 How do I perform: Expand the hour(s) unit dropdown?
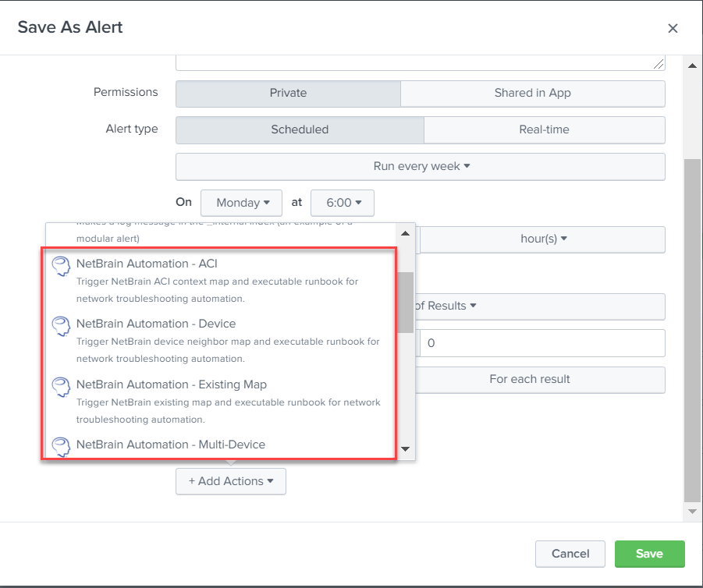pyautogui.click(x=543, y=239)
